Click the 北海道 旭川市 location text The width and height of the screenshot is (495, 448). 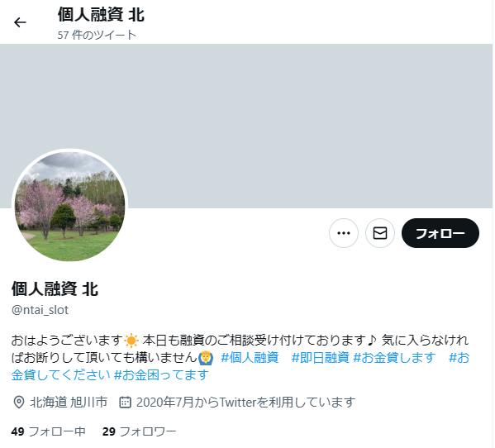[69, 403]
